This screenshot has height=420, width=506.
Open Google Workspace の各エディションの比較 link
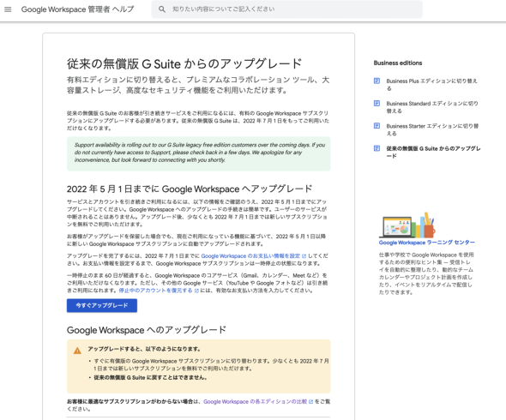click(256, 402)
